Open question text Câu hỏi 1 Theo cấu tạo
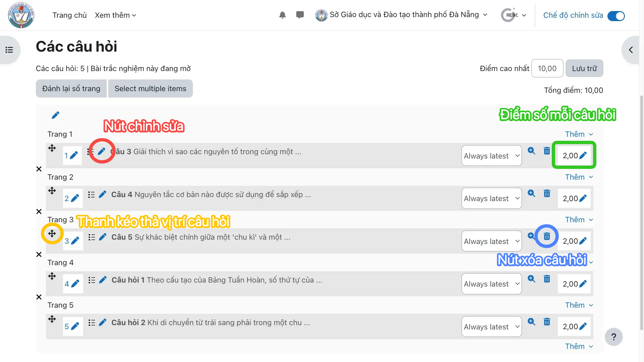This screenshot has height=362, width=644. 217,280
